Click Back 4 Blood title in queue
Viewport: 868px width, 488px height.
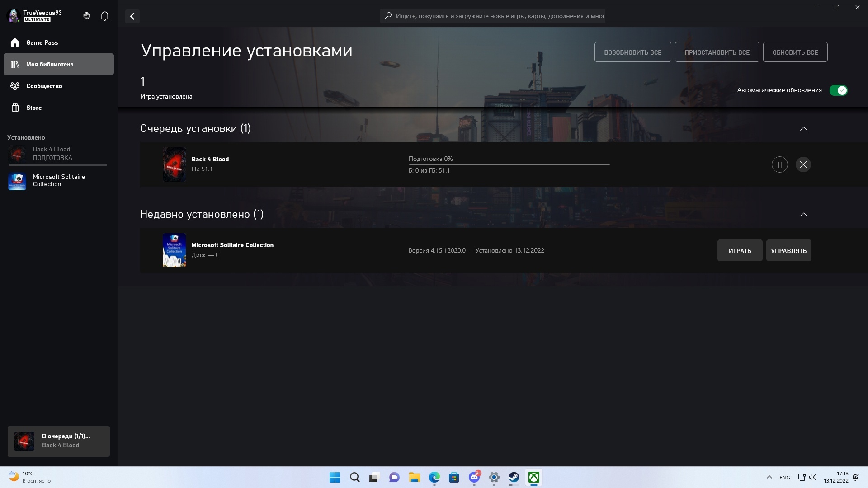tap(210, 159)
